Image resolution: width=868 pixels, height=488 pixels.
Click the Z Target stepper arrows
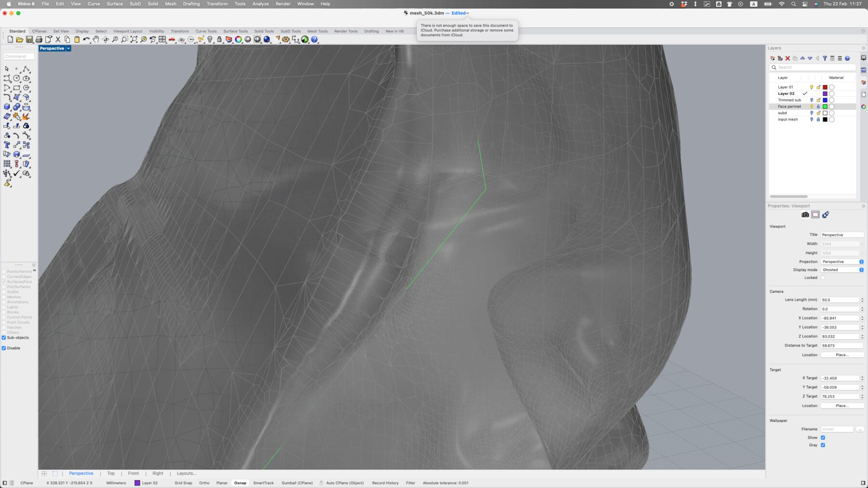coord(862,396)
